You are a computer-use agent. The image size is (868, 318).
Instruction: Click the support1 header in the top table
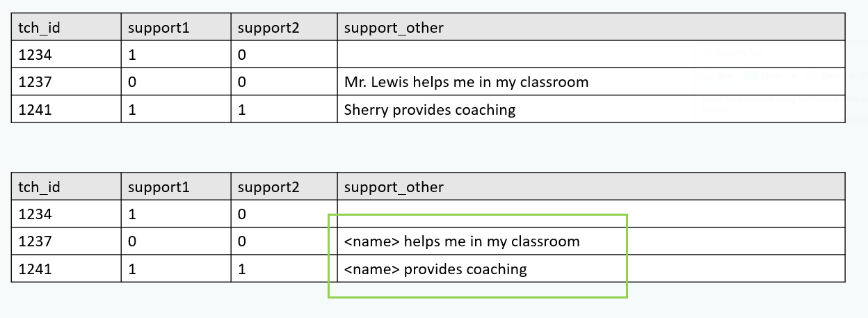159,28
